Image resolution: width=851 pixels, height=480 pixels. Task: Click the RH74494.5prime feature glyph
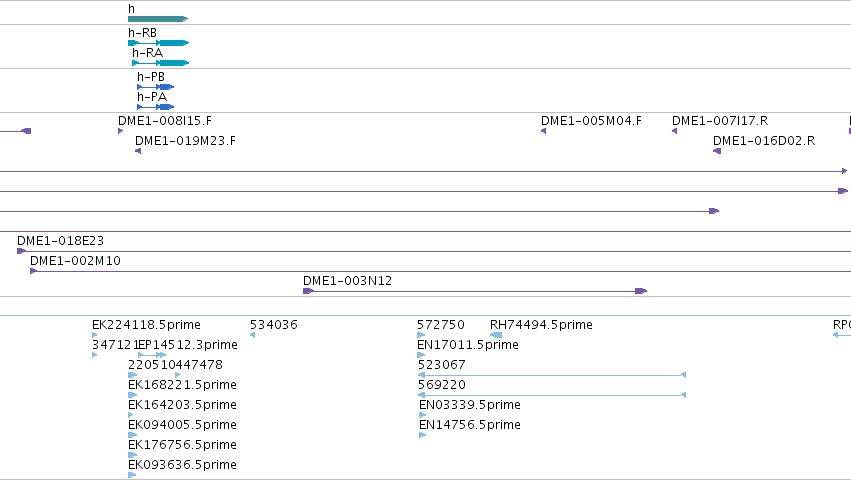[x=496, y=335]
